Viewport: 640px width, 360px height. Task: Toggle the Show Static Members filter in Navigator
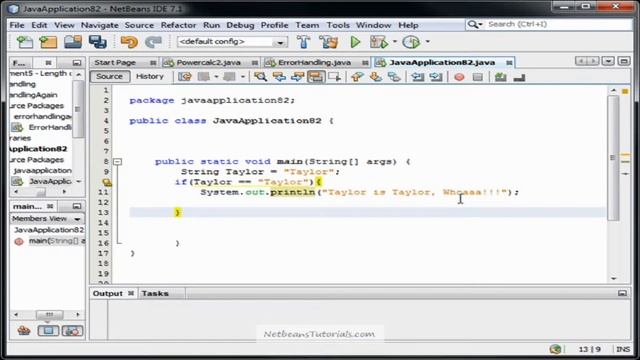72,331
